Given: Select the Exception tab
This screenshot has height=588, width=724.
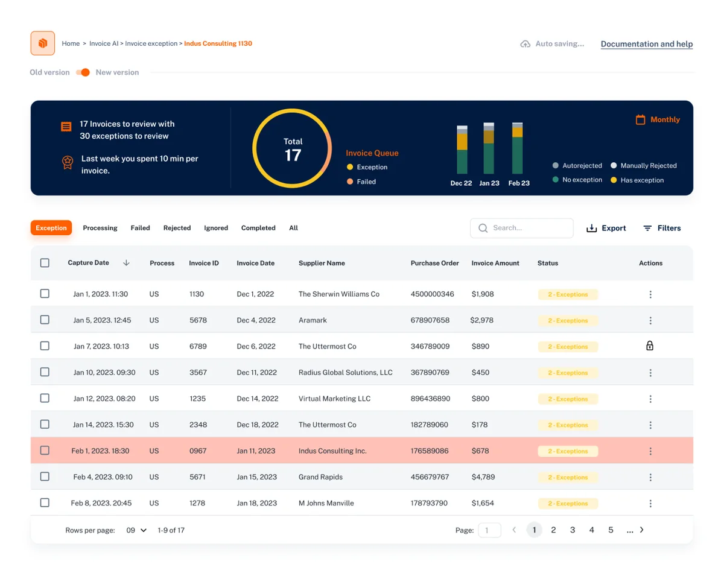Looking at the screenshot, I should pyautogui.click(x=51, y=228).
